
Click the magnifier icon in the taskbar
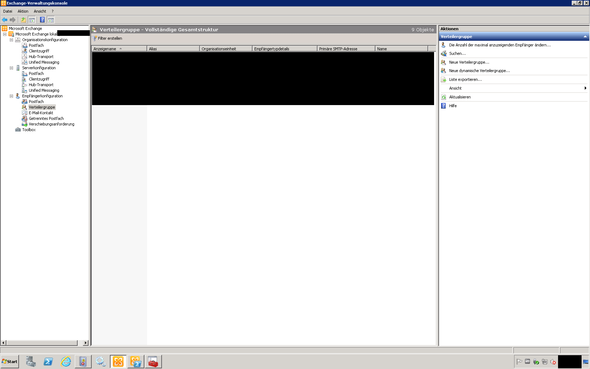click(100, 362)
